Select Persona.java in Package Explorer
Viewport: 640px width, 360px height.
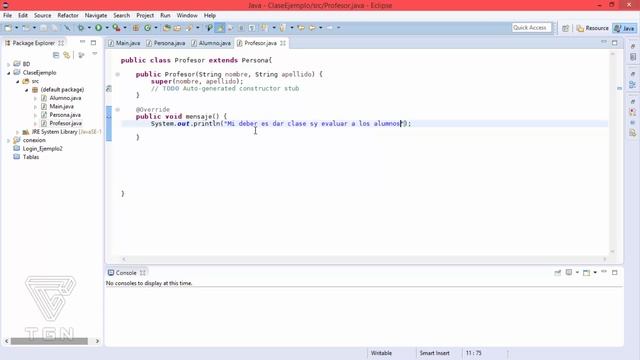[65, 115]
